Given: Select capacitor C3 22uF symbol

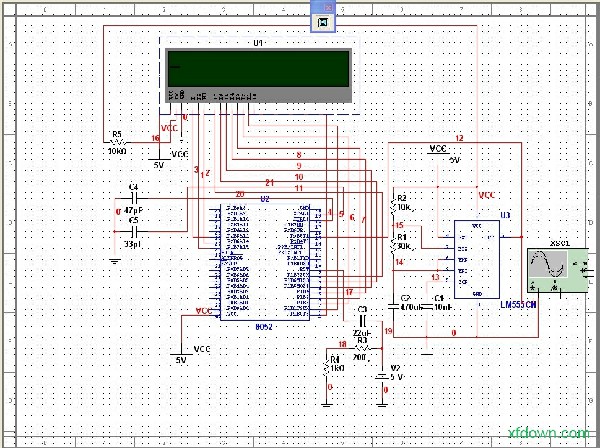Looking at the screenshot, I should (x=362, y=320).
